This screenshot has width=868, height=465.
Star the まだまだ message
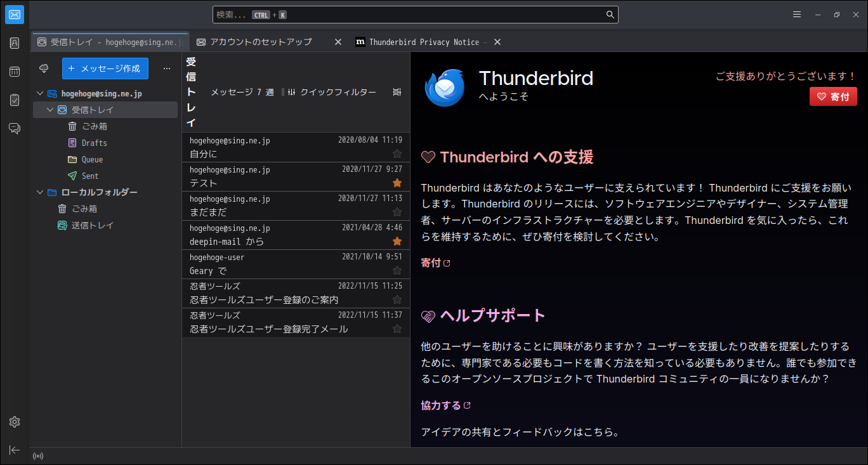tap(397, 212)
